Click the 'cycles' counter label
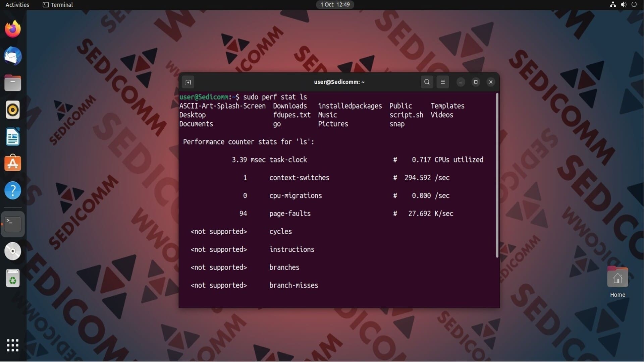644x362 pixels. point(280,232)
